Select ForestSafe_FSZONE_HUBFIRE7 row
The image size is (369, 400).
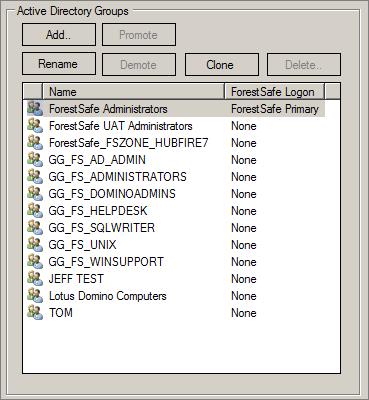[x=175, y=143]
